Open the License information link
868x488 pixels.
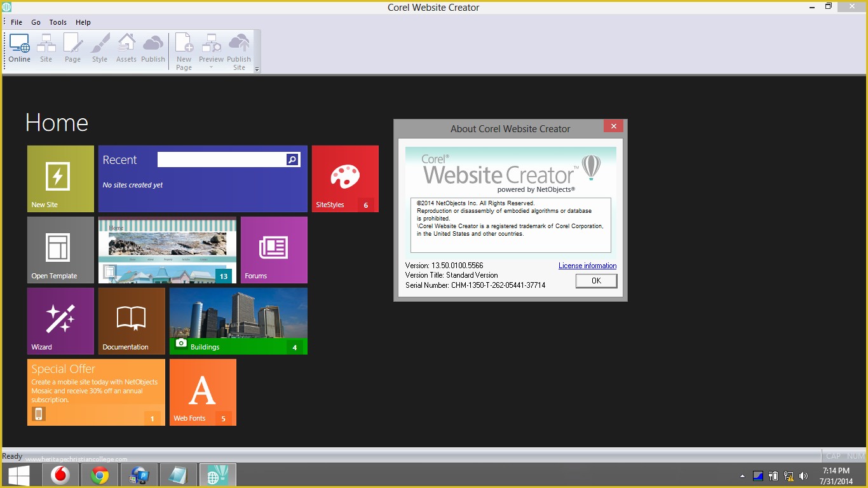(x=587, y=266)
